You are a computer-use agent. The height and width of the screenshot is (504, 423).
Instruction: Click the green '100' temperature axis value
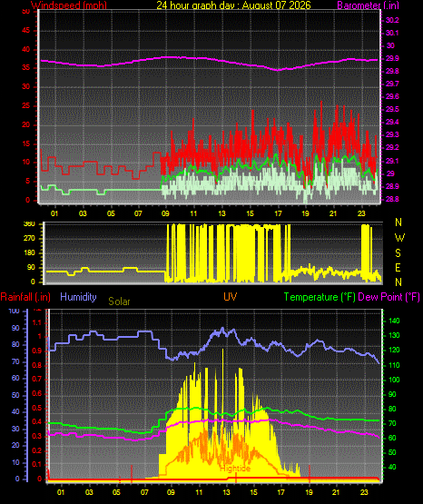(x=394, y=380)
